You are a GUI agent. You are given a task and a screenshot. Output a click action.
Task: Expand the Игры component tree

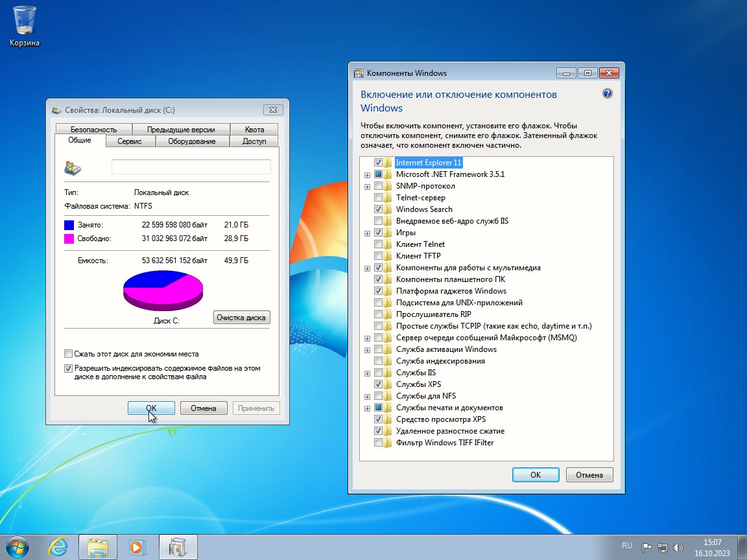click(367, 233)
